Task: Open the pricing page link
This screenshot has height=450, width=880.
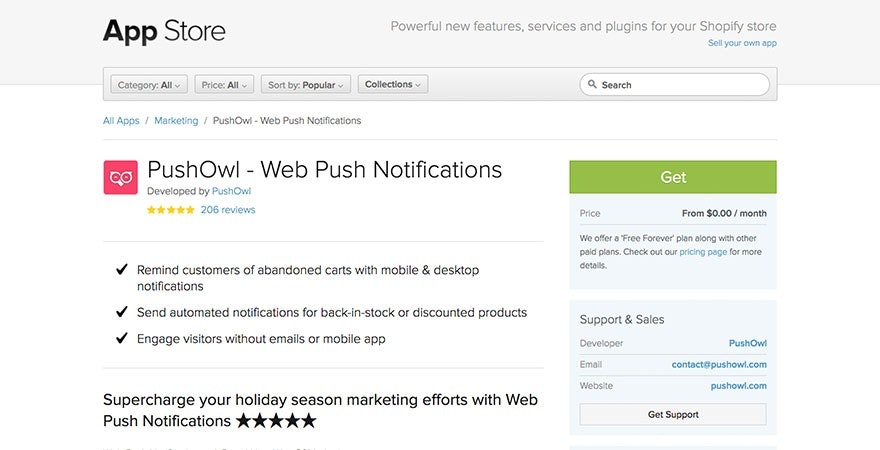Action: tap(703, 252)
